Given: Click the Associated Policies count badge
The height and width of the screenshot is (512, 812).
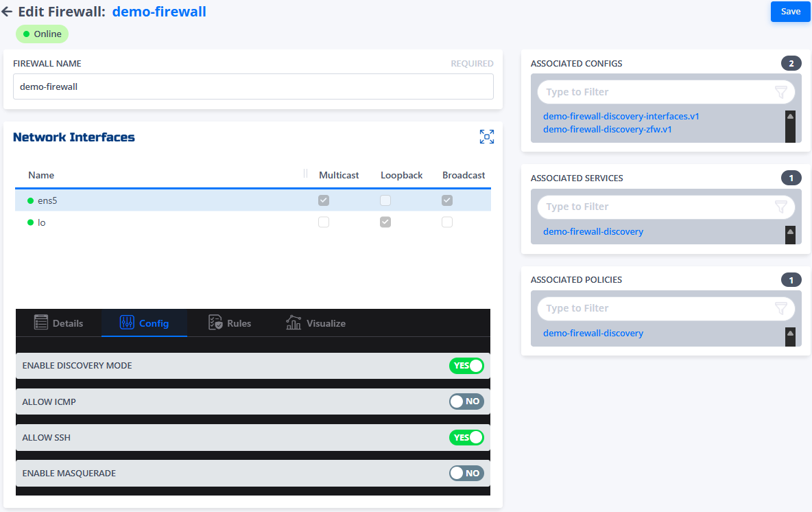Looking at the screenshot, I should coord(791,280).
